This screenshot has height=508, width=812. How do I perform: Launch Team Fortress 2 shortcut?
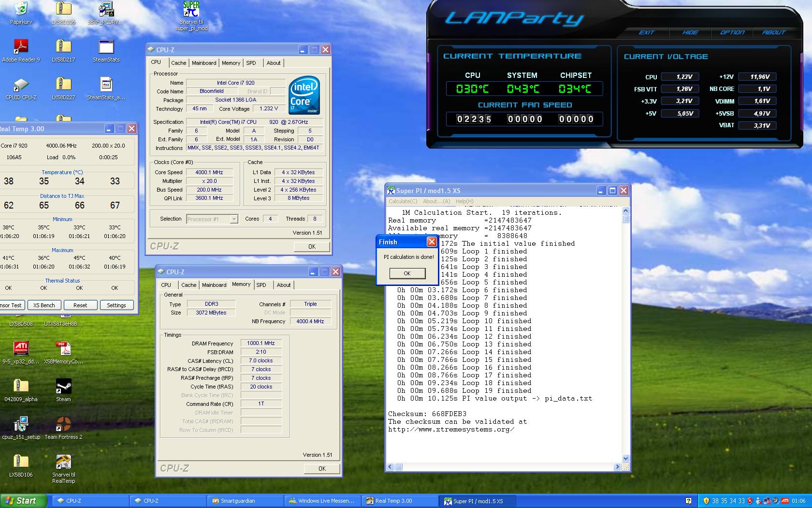pyautogui.click(x=63, y=424)
